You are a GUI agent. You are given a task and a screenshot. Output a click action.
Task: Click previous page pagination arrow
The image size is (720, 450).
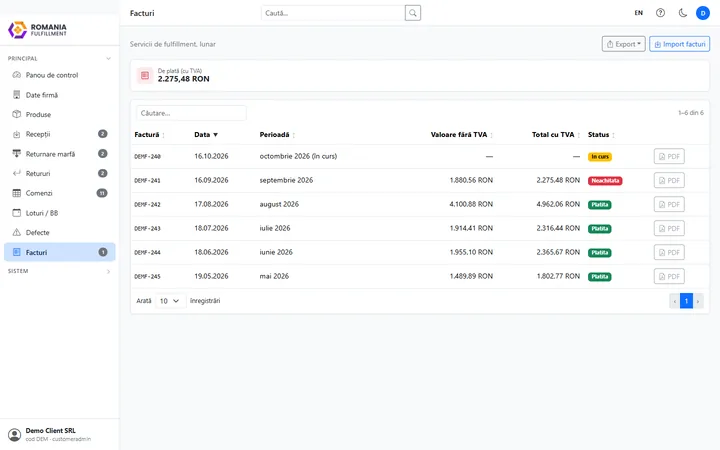(x=675, y=301)
